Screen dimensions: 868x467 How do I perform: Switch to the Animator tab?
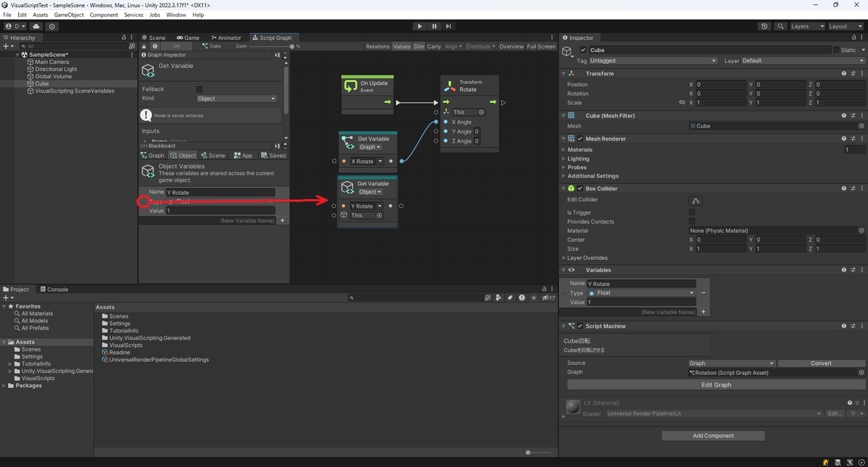[226, 38]
